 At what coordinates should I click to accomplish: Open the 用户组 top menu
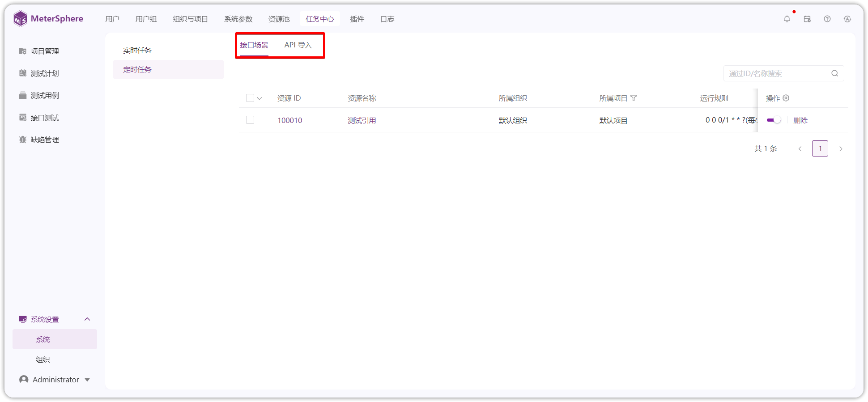point(146,19)
